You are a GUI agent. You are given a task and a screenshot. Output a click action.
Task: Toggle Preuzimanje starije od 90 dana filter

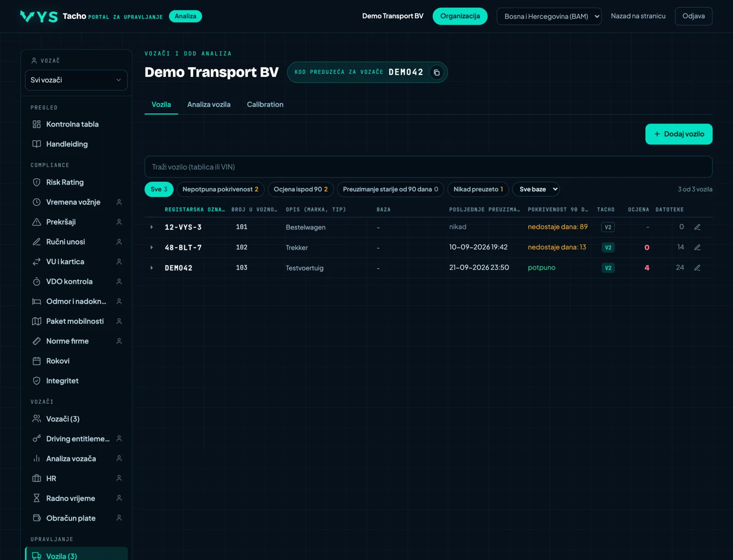pos(390,189)
